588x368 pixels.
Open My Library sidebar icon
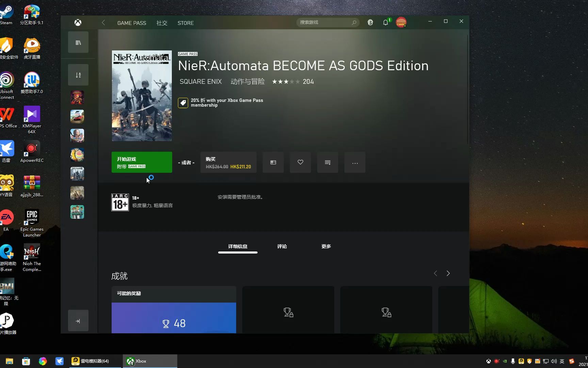pyautogui.click(x=78, y=42)
